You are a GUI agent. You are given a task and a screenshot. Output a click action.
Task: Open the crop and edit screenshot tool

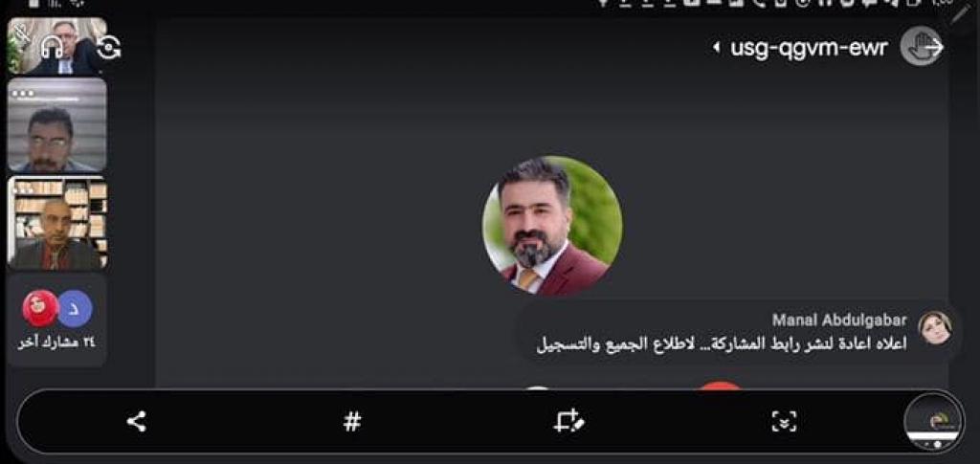(568, 421)
